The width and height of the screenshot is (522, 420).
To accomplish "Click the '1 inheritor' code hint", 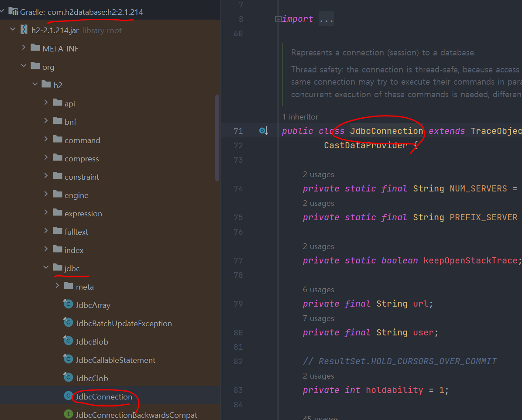I will tap(300, 117).
